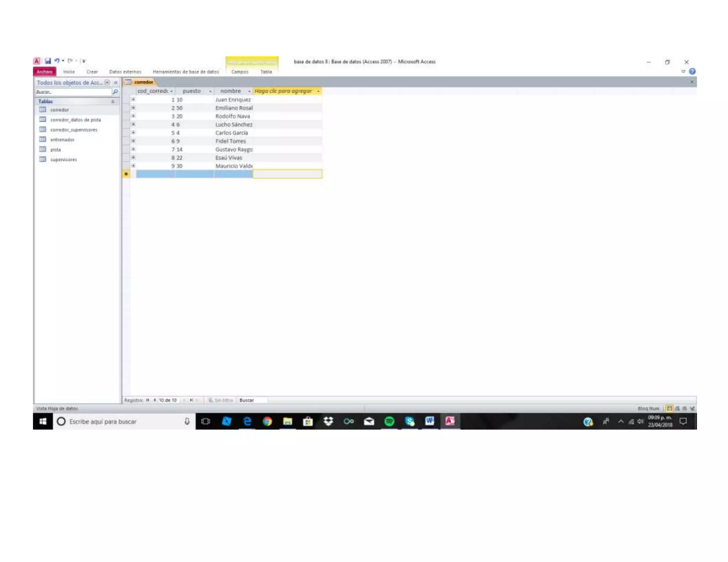Click the Archivo button

click(44, 72)
